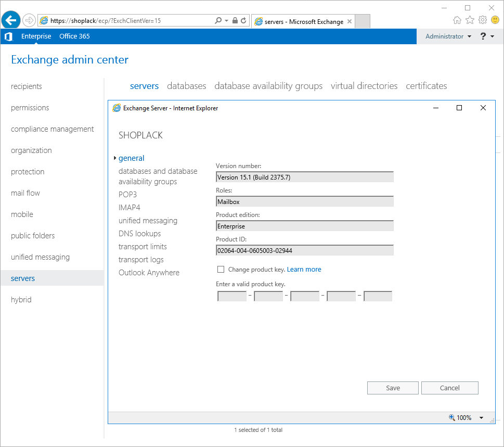Click the browser back arrow button
The image size is (504, 447).
coord(11,20)
